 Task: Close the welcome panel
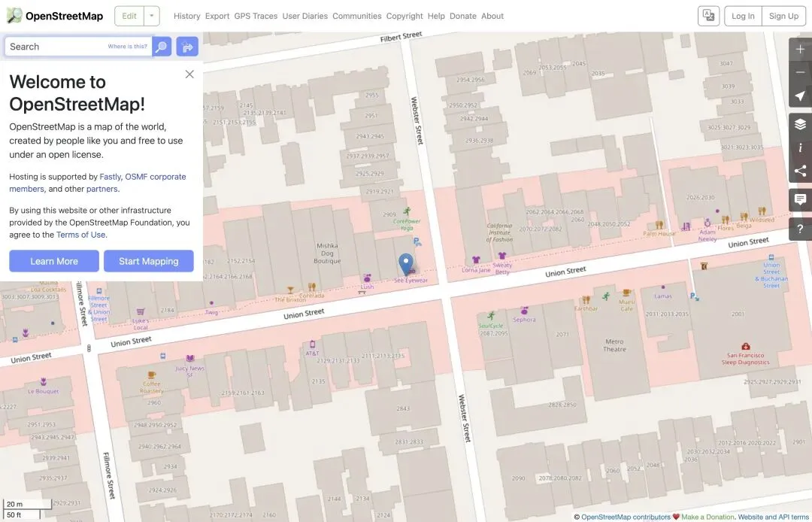pos(189,74)
